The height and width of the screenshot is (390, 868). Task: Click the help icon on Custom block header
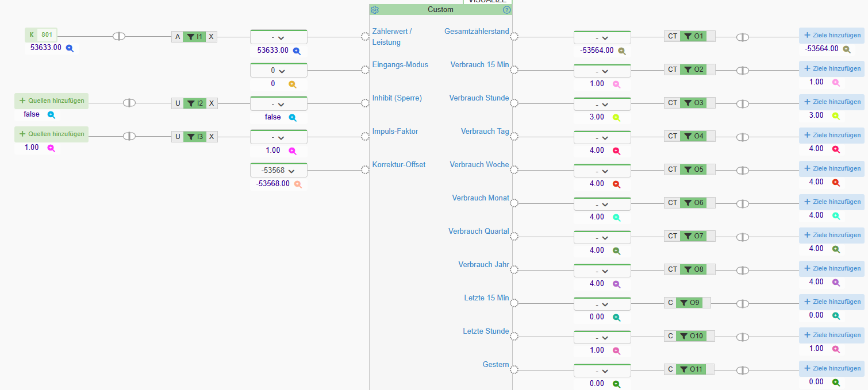coord(506,10)
